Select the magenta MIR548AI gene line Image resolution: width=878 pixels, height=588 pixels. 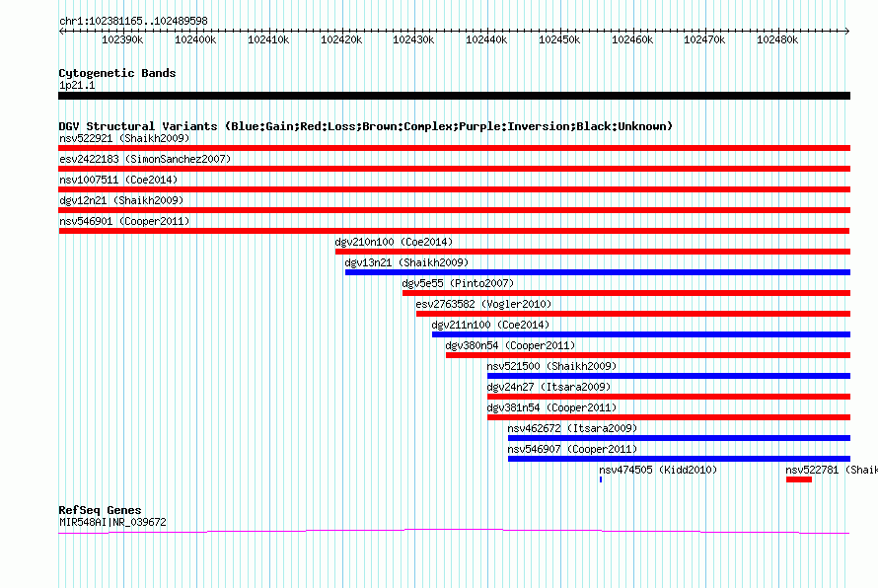[454, 531]
